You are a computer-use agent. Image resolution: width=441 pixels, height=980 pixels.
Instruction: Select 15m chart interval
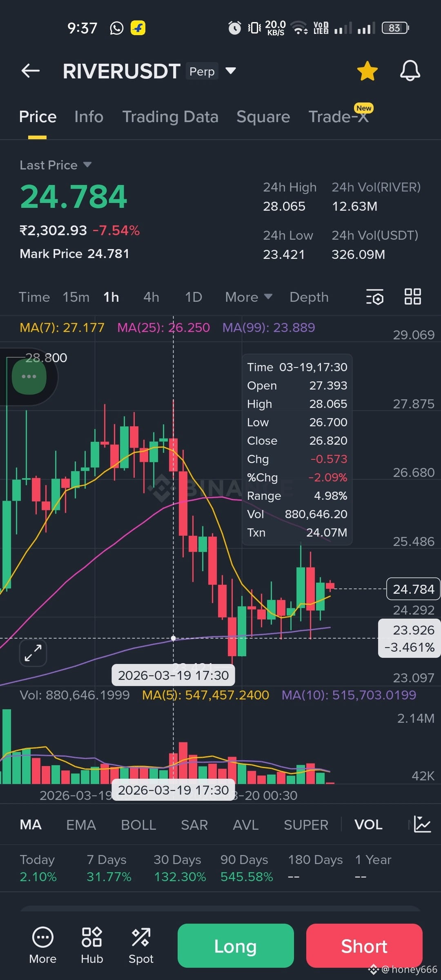(76, 297)
